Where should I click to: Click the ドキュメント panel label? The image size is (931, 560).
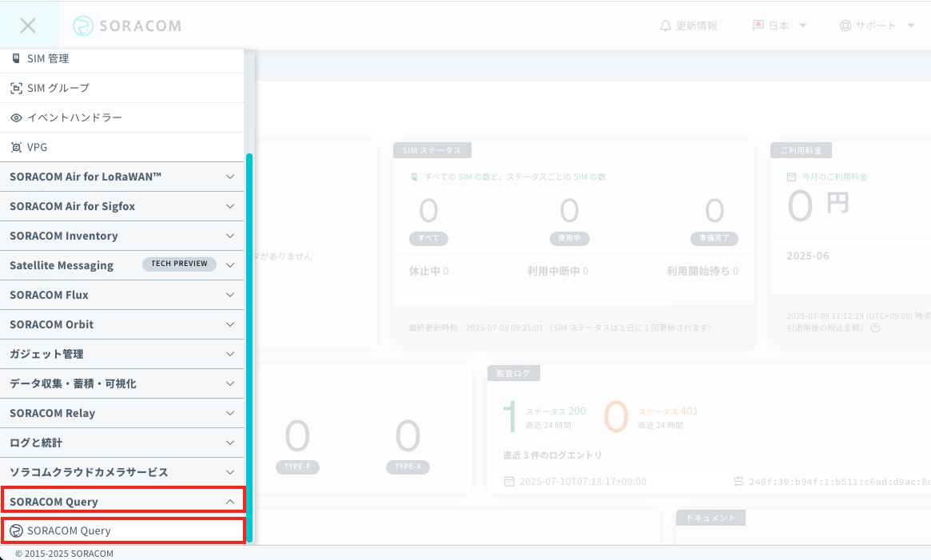(710, 518)
